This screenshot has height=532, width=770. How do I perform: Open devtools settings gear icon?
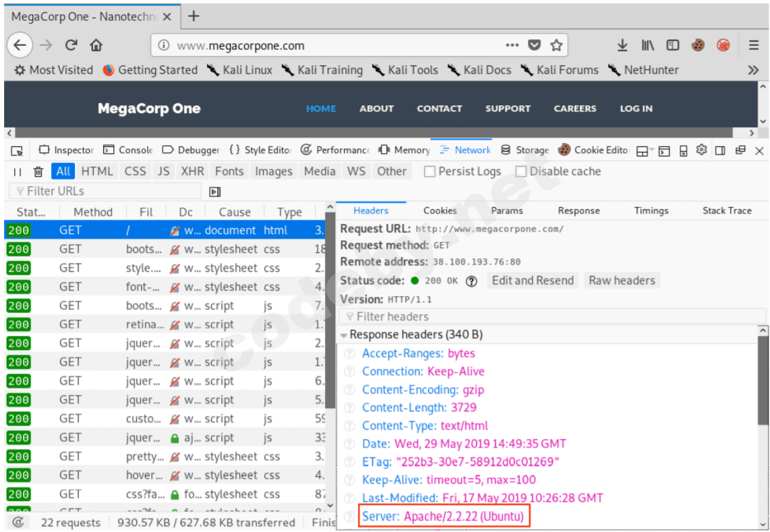701,150
